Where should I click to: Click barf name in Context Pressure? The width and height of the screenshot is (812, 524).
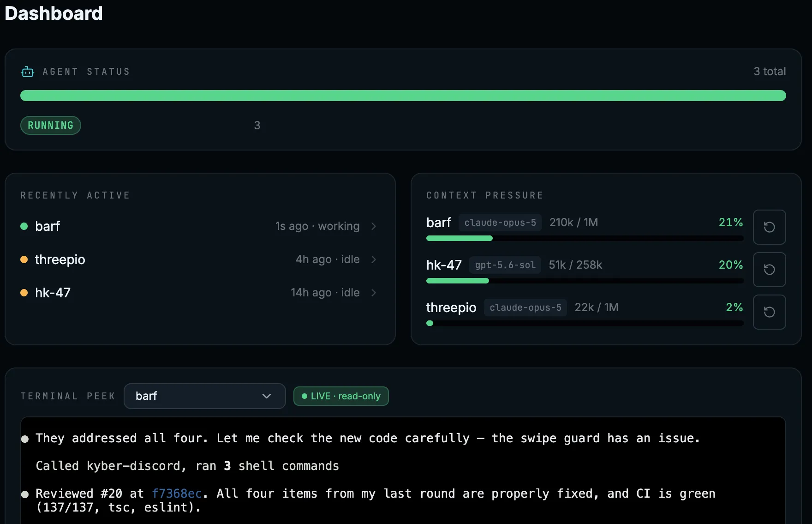(439, 223)
